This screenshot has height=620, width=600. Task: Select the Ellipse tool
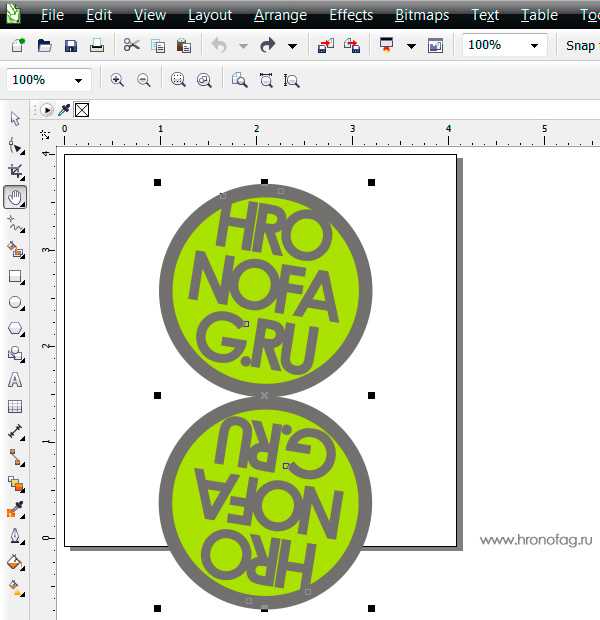(x=16, y=303)
